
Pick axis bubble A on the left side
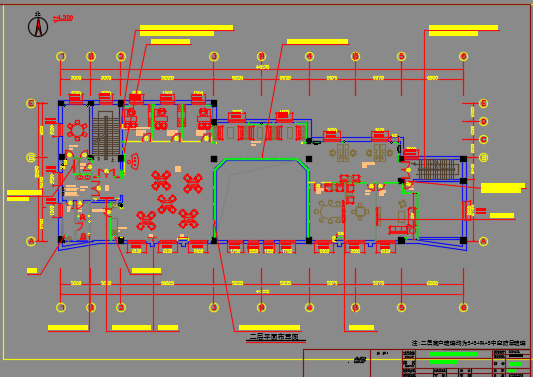tap(31, 241)
